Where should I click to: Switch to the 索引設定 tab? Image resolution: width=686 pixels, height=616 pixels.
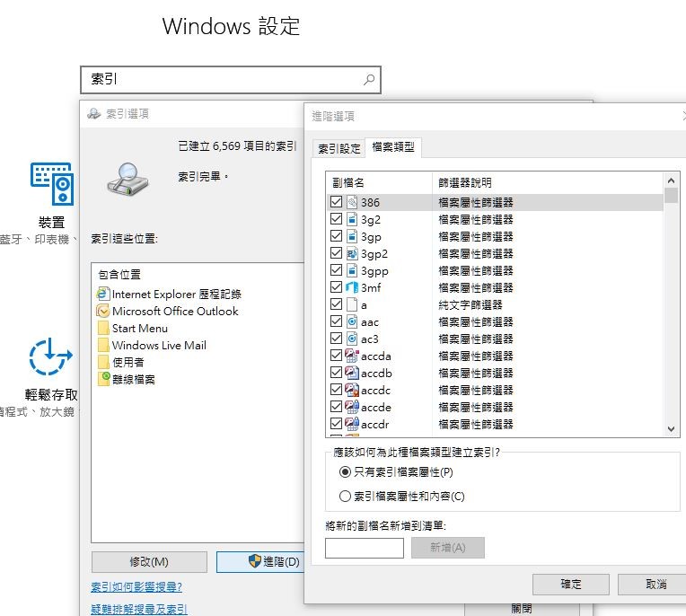(x=339, y=149)
